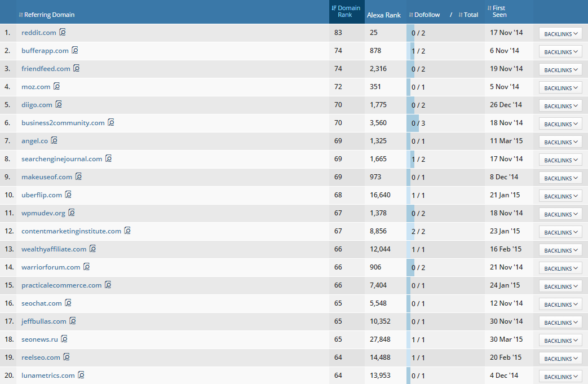Sort table by First Seen column
Viewport: 588px width, 384px height.
[x=497, y=11]
